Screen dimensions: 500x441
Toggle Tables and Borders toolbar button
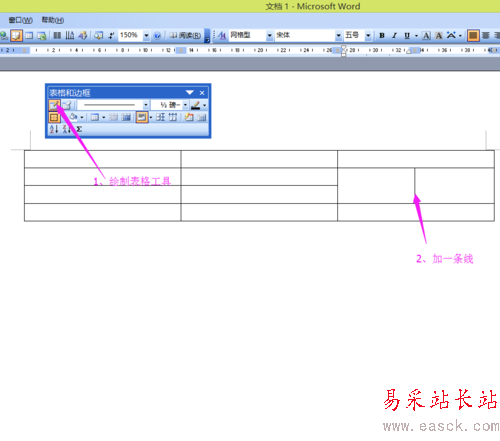coord(16,35)
